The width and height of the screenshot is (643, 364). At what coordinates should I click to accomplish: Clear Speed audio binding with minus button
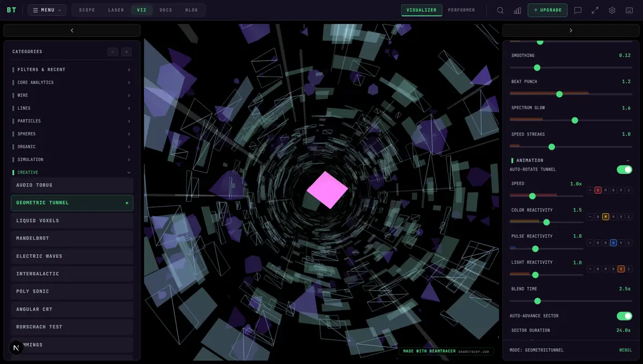coord(590,190)
